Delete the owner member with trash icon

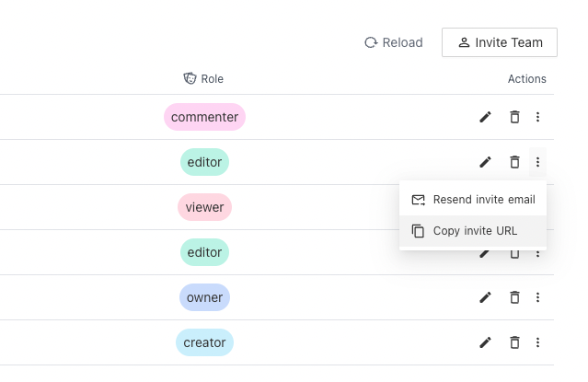[x=514, y=297]
